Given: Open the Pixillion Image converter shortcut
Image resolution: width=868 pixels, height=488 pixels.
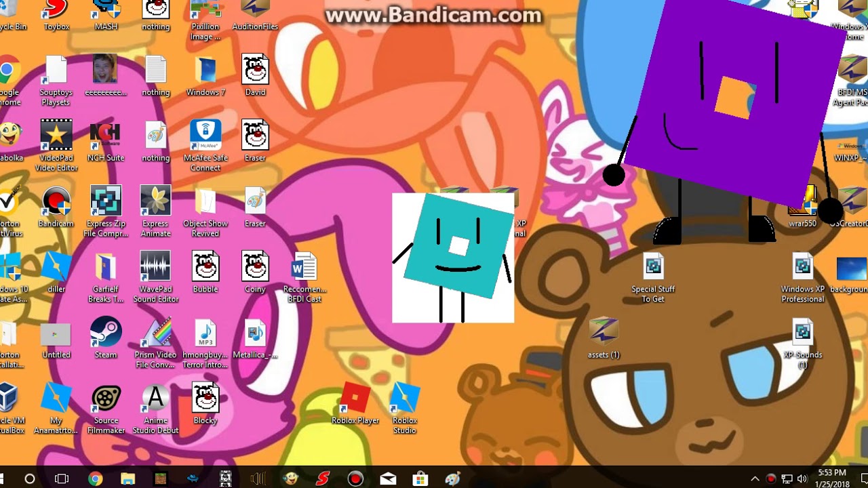Looking at the screenshot, I should [x=205, y=19].
